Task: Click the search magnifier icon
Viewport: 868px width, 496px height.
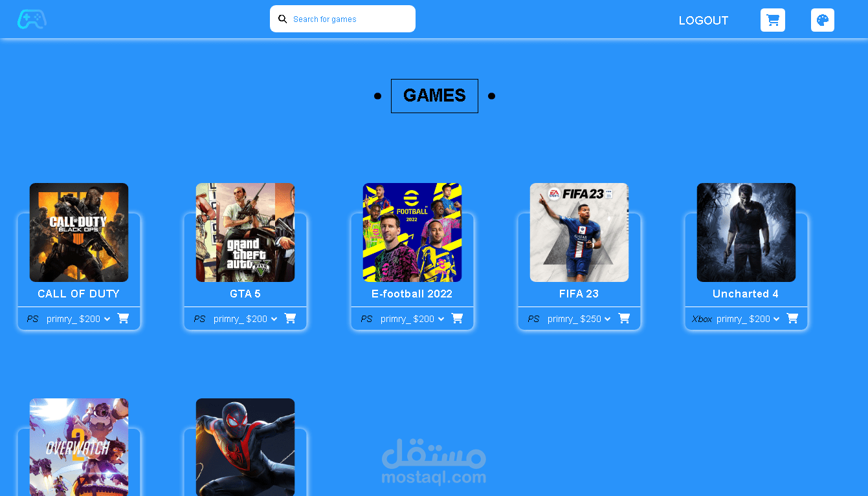Action: click(282, 19)
